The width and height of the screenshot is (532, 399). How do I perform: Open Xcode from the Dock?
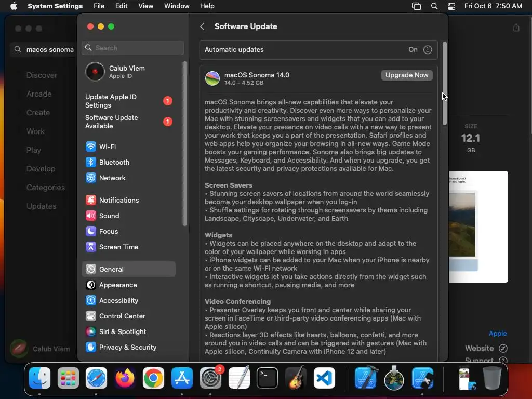(366, 378)
